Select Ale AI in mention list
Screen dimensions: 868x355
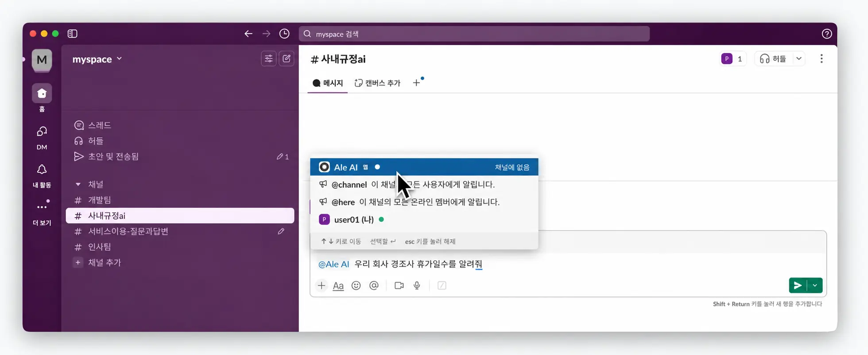click(x=424, y=167)
